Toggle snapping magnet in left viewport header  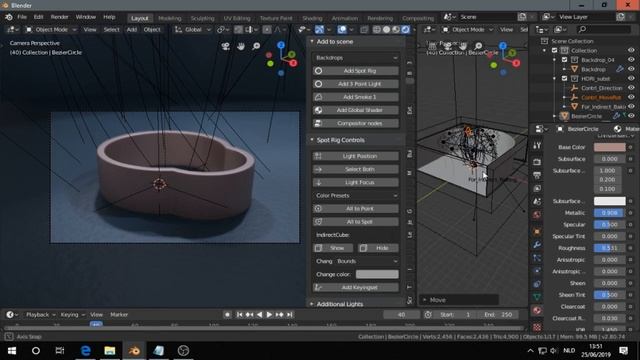(x=238, y=29)
